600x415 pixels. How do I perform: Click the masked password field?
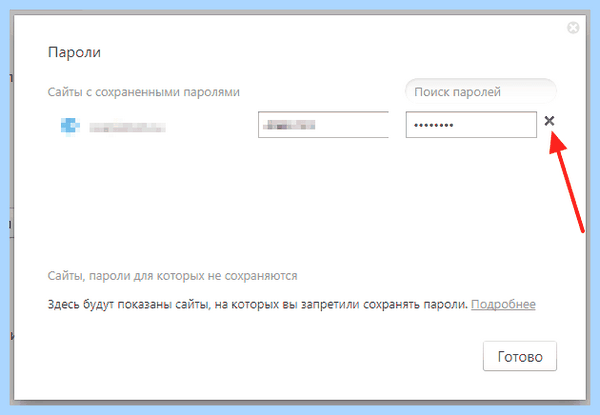click(x=471, y=124)
